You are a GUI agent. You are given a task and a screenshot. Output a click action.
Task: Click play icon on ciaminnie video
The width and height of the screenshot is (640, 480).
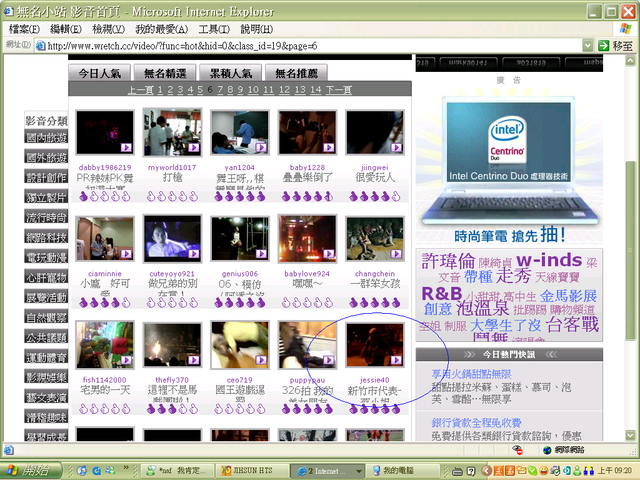(x=126, y=254)
